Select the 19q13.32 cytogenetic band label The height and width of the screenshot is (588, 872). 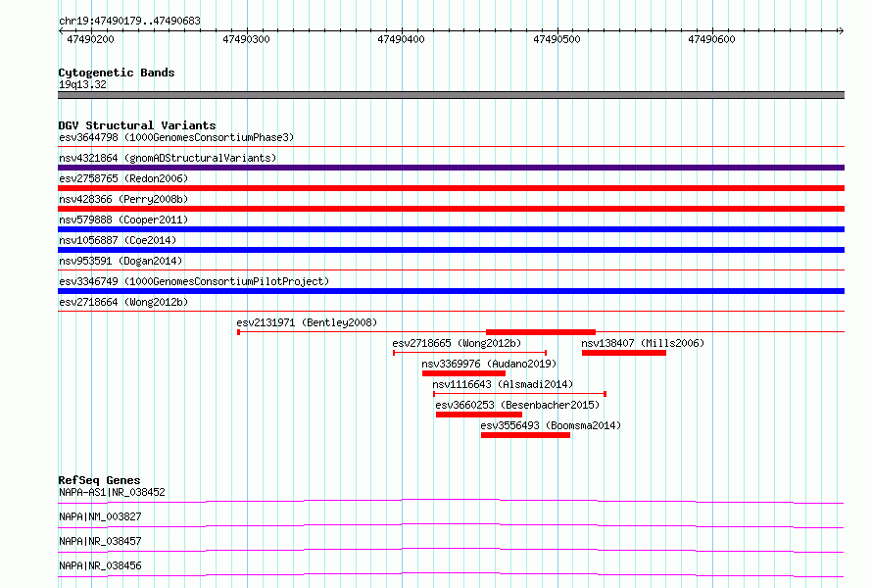(x=82, y=84)
